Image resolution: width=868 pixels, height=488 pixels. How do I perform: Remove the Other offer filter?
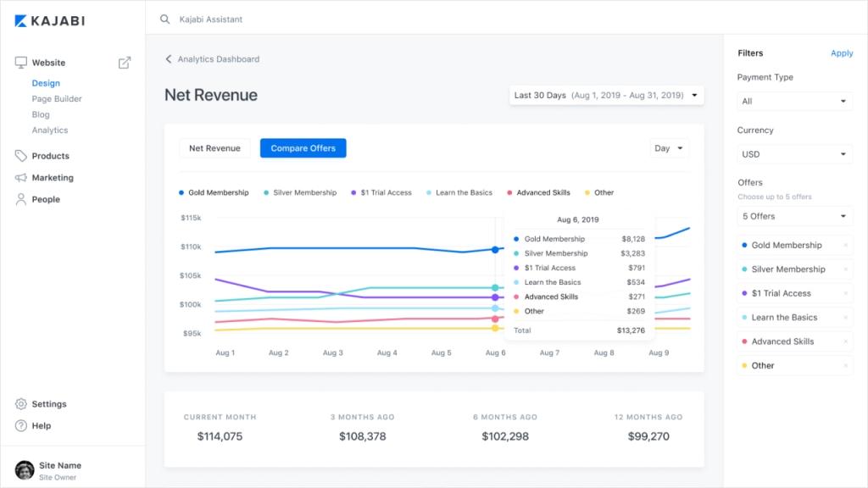(x=845, y=366)
